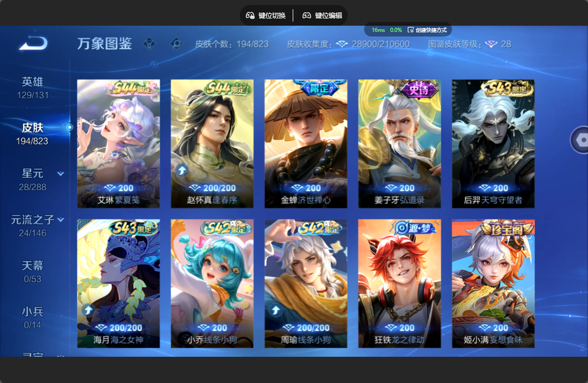Click the 0.0% indicator
The width and height of the screenshot is (588, 383).
click(x=395, y=30)
